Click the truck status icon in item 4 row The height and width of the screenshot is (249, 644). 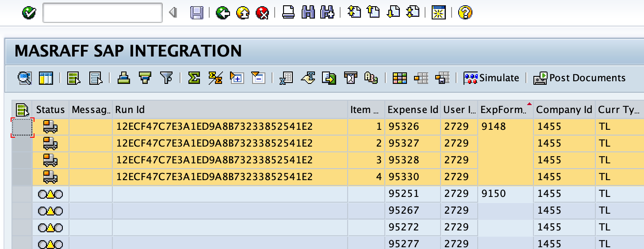(x=50, y=177)
